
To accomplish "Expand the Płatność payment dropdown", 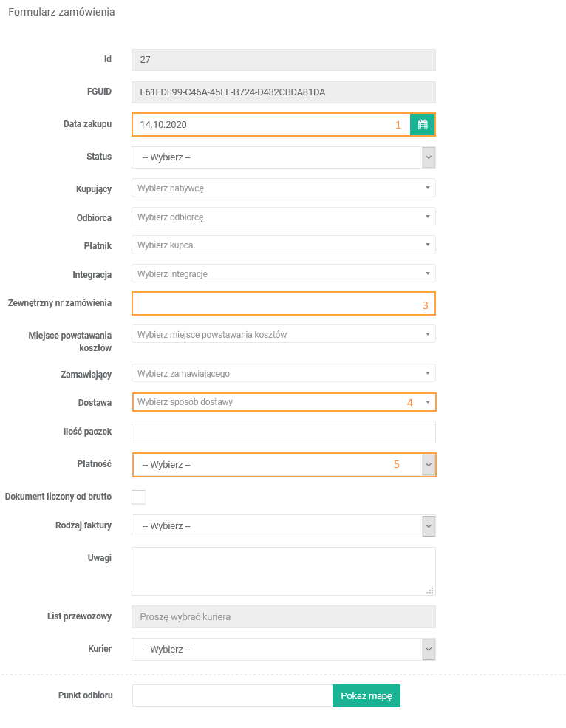I will coord(283,465).
